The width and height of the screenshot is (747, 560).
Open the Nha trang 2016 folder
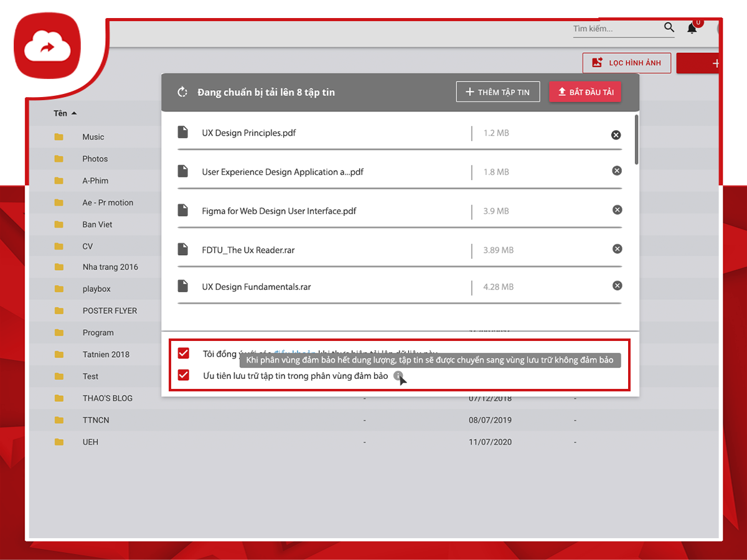(x=110, y=267)
